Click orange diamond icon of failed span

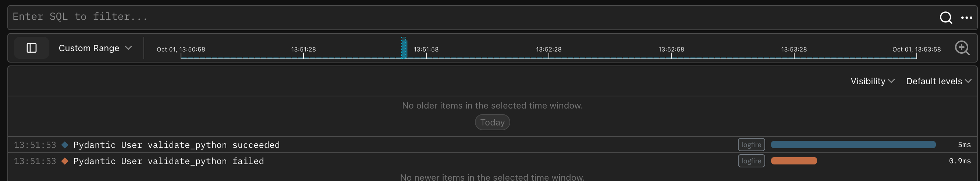coord(65,161)
